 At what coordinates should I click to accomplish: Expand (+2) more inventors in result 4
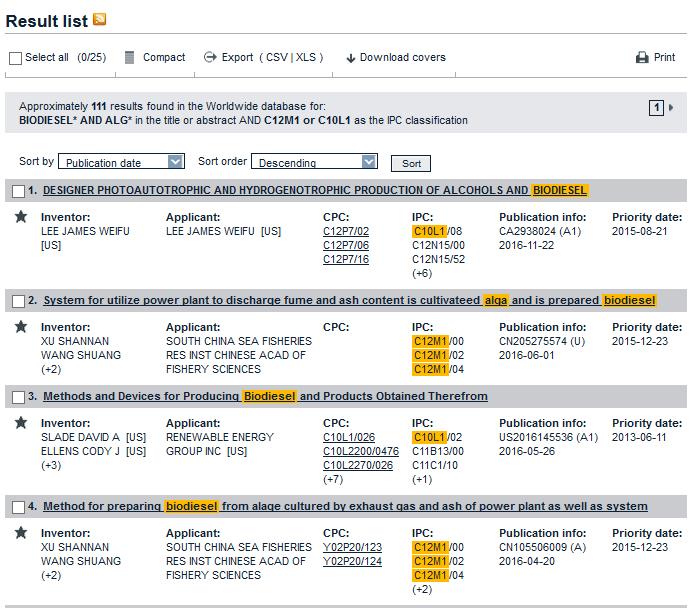(51, 575)
